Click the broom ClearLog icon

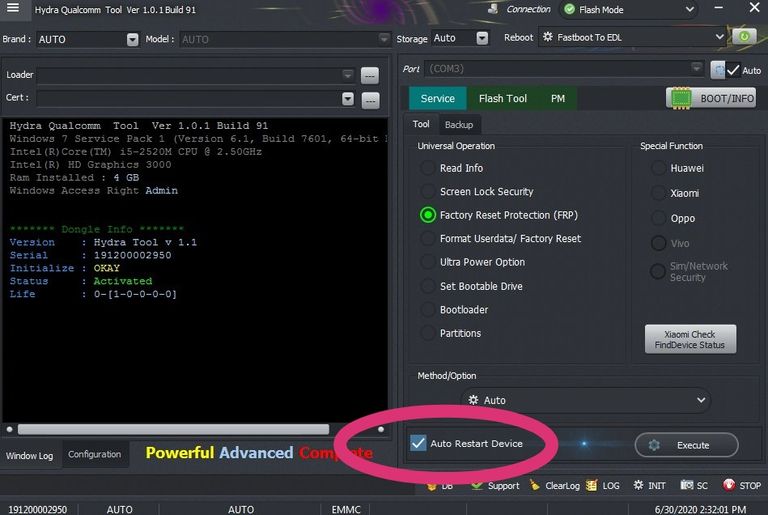(535, 485)
